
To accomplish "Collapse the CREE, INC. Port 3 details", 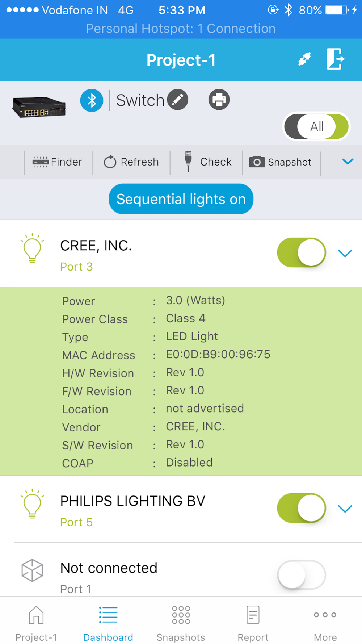I will pyautogui.click(x=345, y=253).
